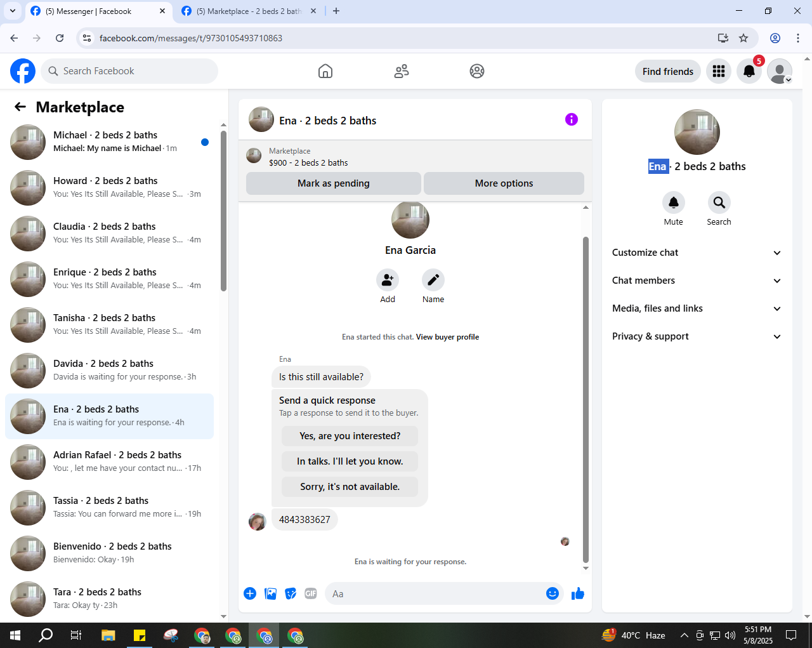This screenshot has height=648, width=812.
Task: Open Bienvenido's conversation
Action: tap(109, 553)
